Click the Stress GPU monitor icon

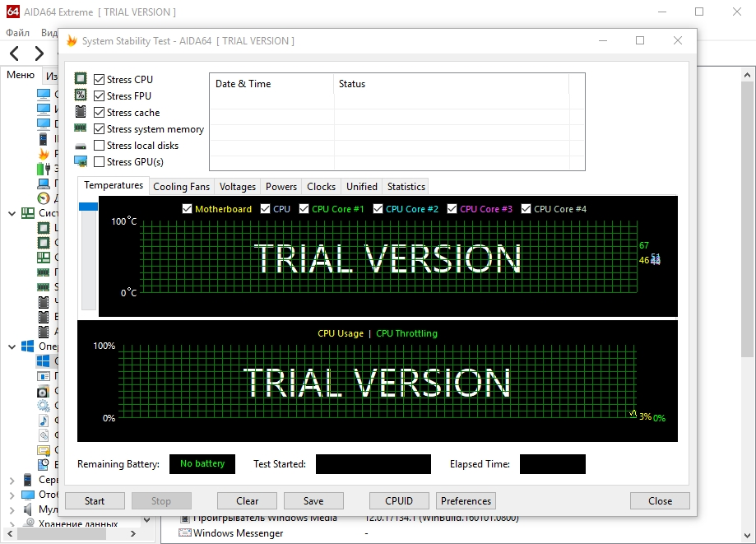(x=81, y=162)
